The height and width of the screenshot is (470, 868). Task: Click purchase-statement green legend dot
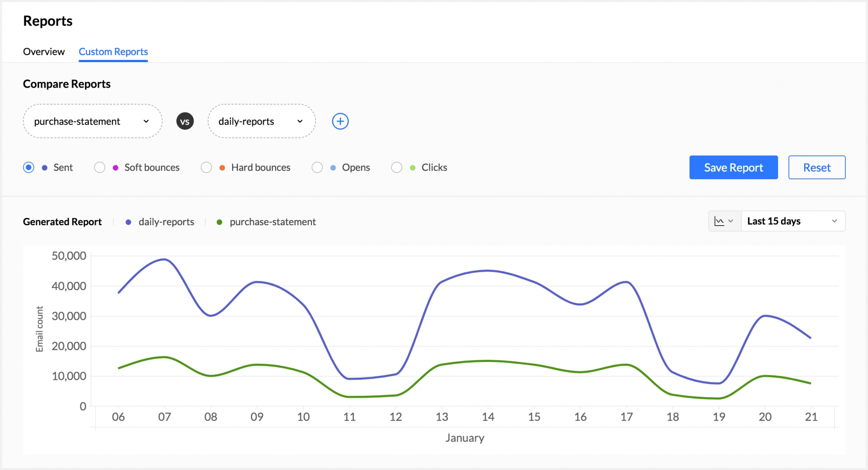pyautogui.click(x=220, y=222)
